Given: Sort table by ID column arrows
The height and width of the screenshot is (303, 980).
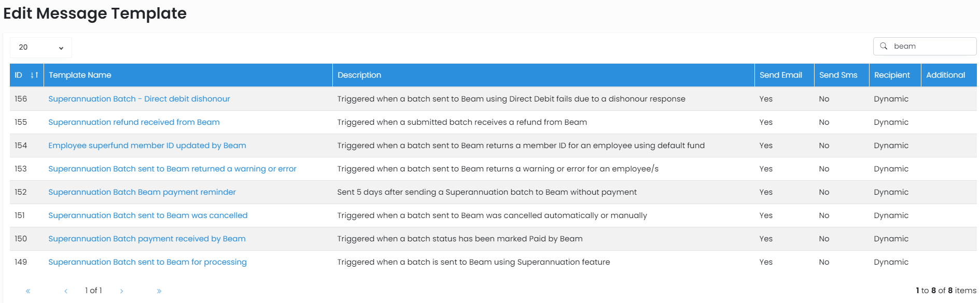Looking at the screenshot, I should pyautogui.click(x=34, y=75).
